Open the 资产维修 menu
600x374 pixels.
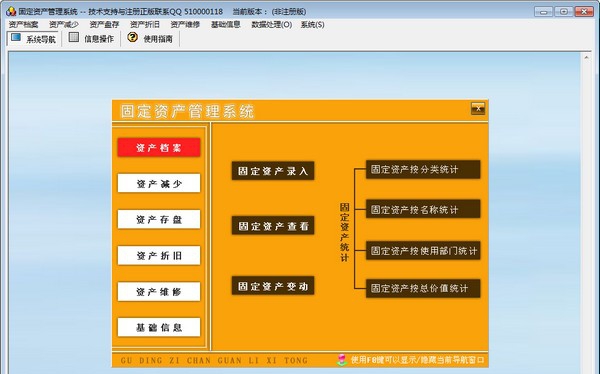185,24
